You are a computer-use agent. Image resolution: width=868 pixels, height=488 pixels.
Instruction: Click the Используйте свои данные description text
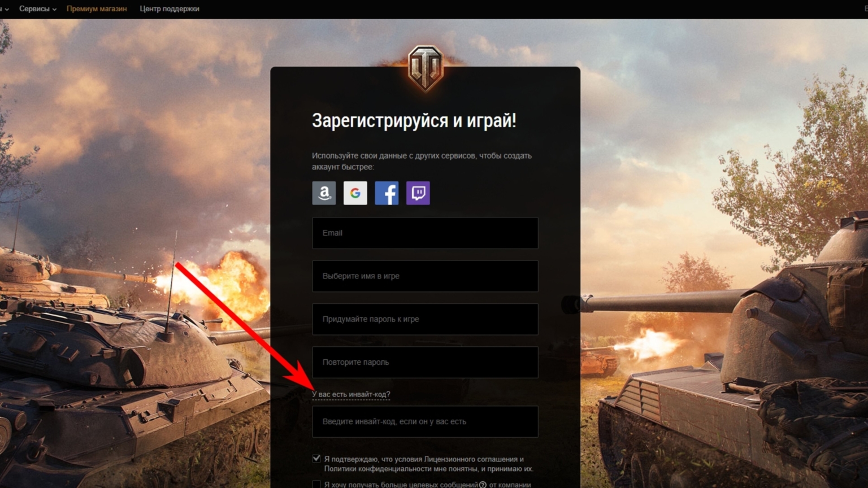click(422, 161)
